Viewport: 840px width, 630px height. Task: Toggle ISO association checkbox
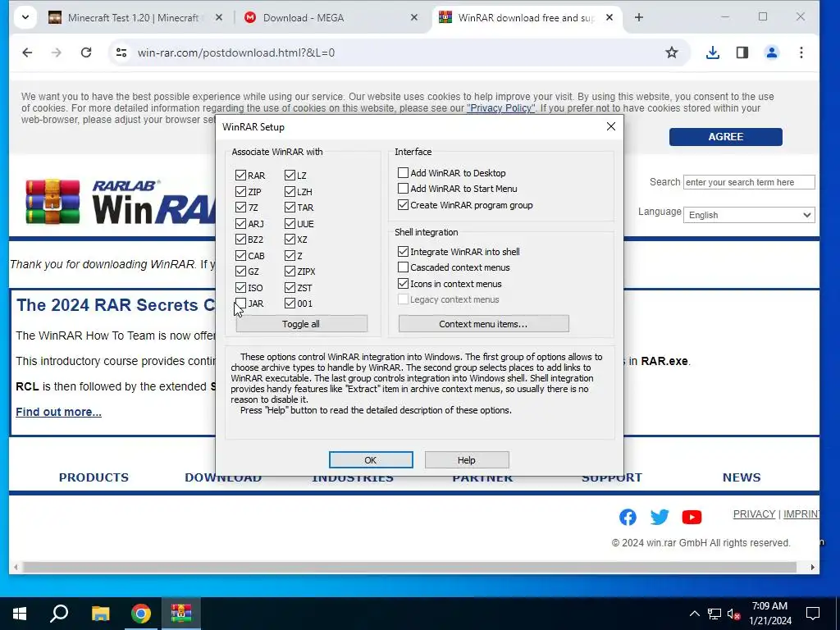[x=240, y=288]
